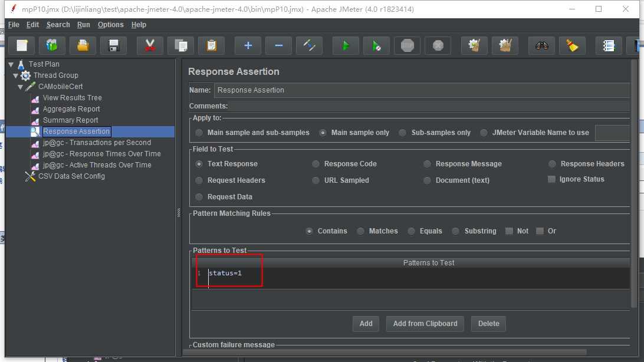Image resolution: width=644 pixels, height=362 pixels.
Task: Click the status=1 pattern cell
Action: coord(410,278)
